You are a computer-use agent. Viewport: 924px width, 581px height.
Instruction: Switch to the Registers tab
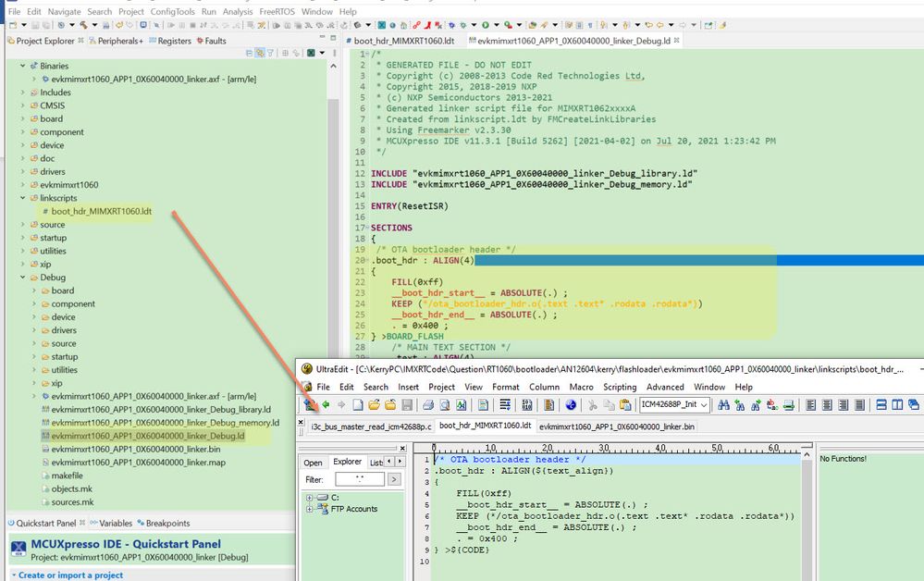pos(170,41)
